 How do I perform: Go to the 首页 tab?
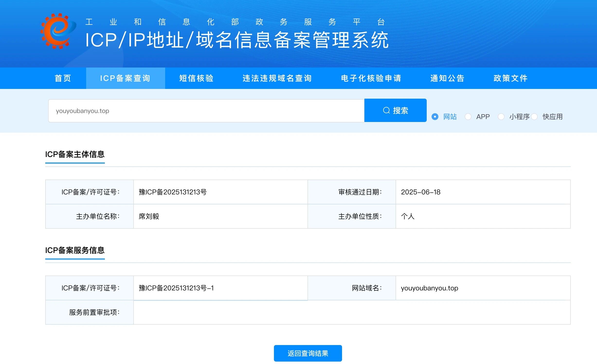click(x=63, y=78)
